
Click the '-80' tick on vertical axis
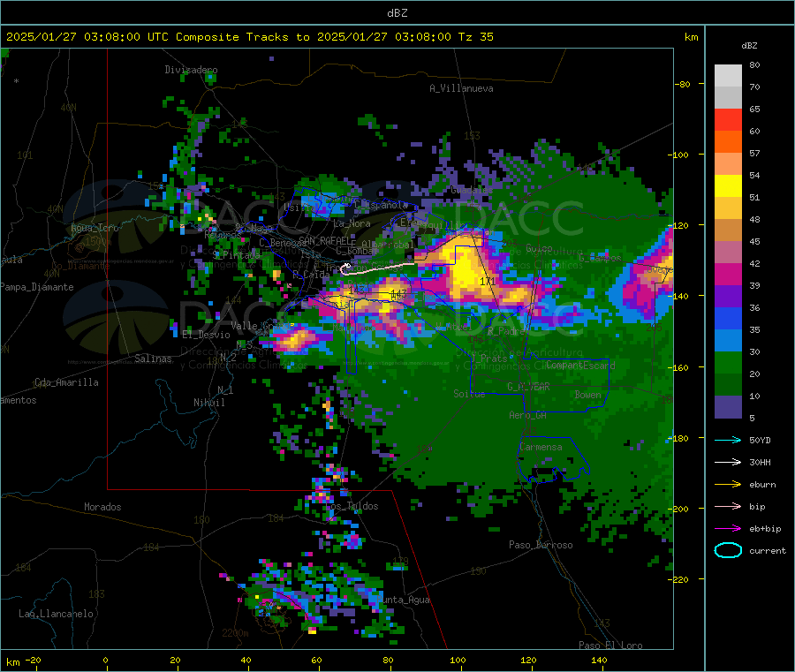683,84
